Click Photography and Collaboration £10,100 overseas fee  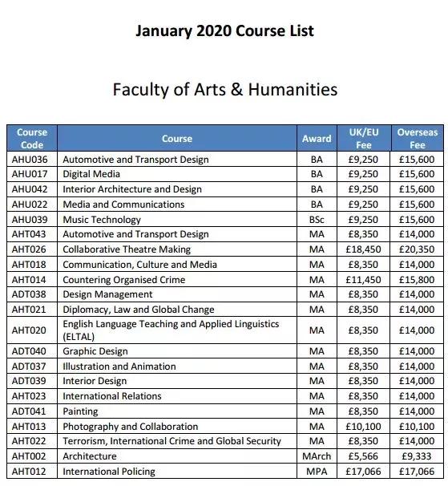[x=417, y=427]
